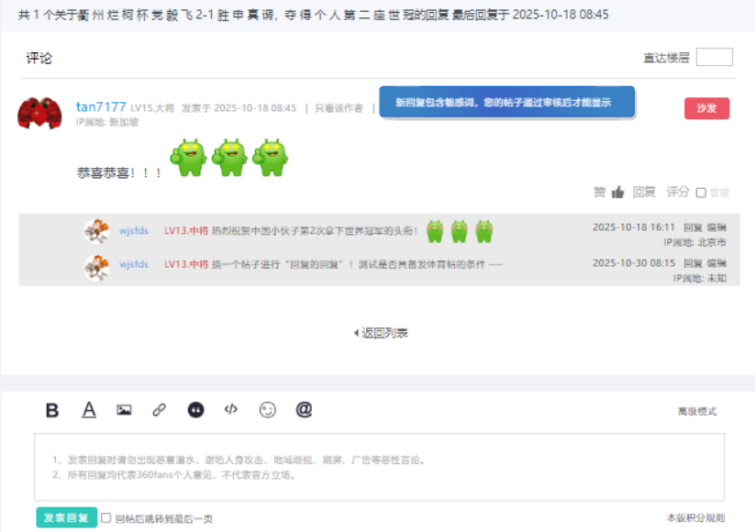
Task: Click the red 沙发 badge button
Action: pyautogui.click(x=706, y=108)
